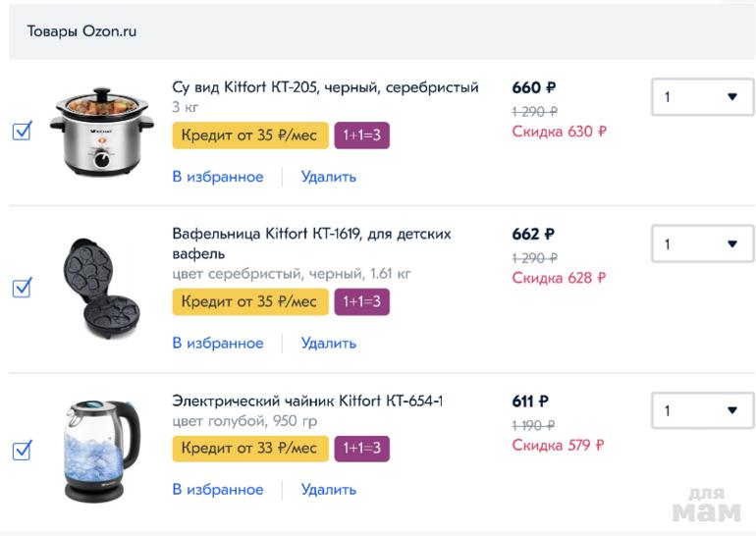Click the 1+1=3 badge on the slow cooker

pos(362,135)
